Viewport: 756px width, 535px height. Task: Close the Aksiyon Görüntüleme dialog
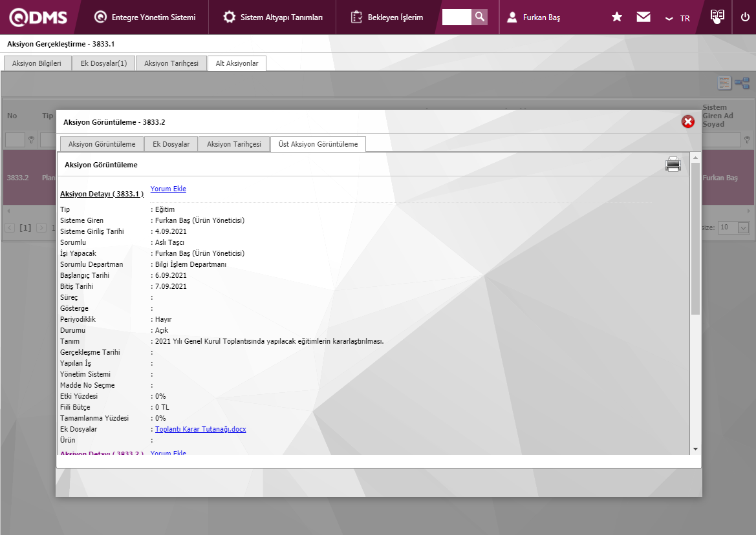pyautogui.click(x=688, y=121)
